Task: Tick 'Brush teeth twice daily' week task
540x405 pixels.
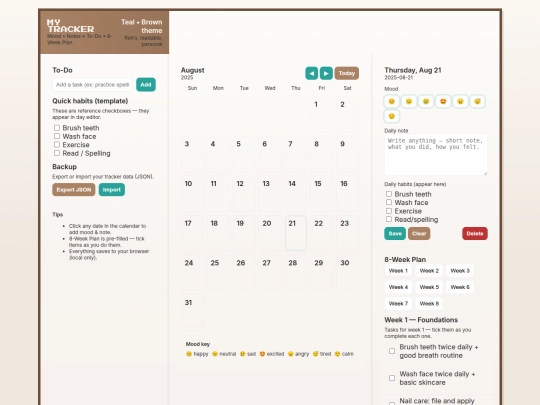Action: (x=392, y=351)
